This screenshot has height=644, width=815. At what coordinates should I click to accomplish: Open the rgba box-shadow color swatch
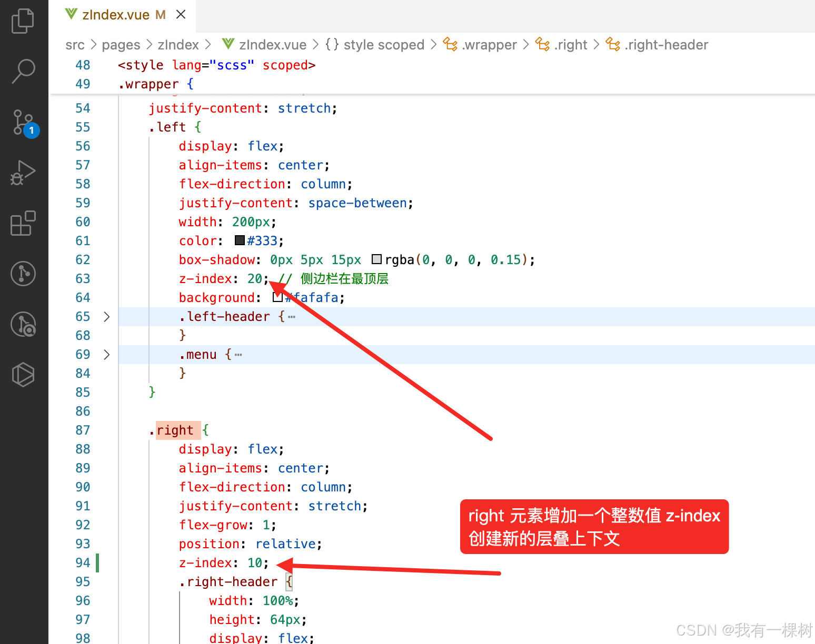(x=376, y=259)
